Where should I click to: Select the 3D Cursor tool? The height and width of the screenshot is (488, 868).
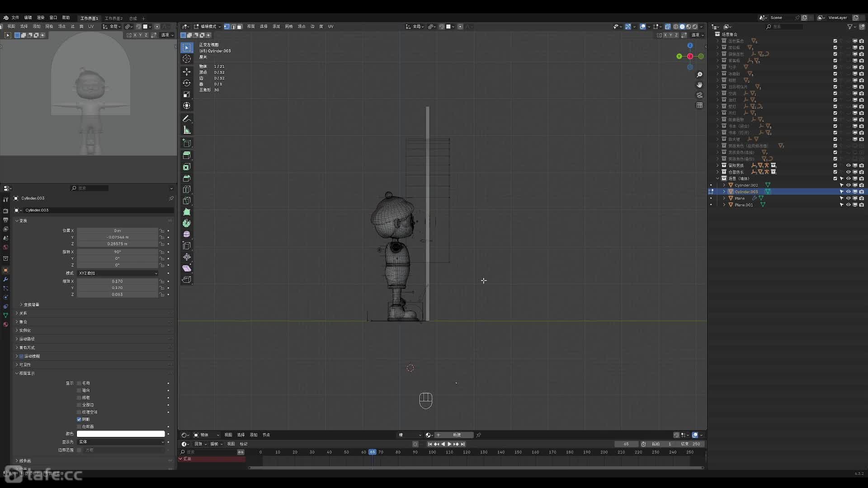click(x=187, y=59)
